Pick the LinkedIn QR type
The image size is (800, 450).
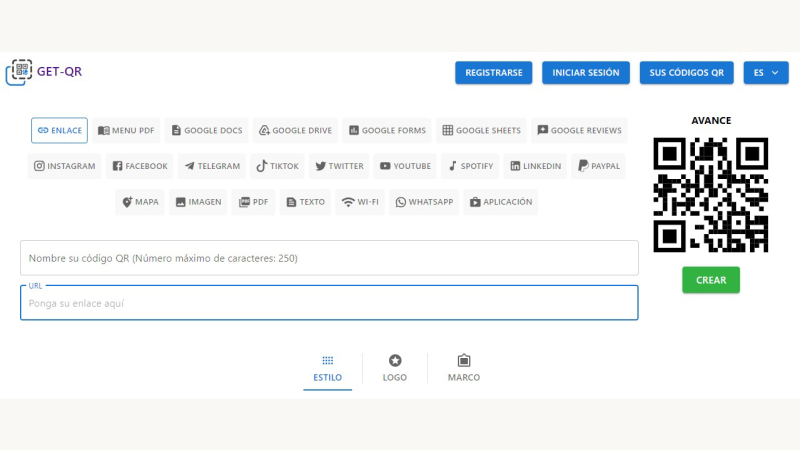[535, 166]
